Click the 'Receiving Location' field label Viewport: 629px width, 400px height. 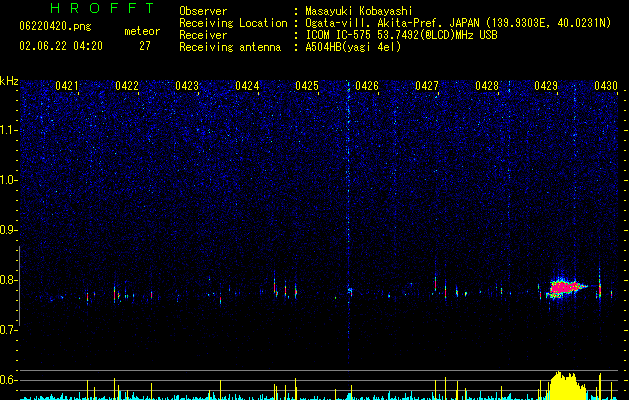click(x=233, y=23)
